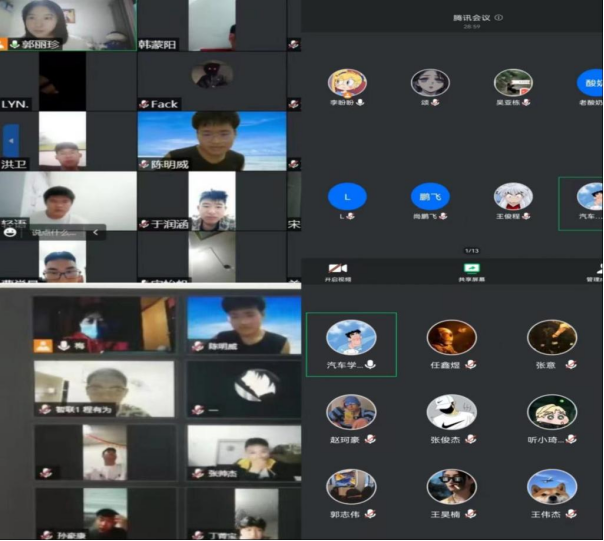
Task: Select 王俊程's white-haired anime avatar
Action: 513,197
